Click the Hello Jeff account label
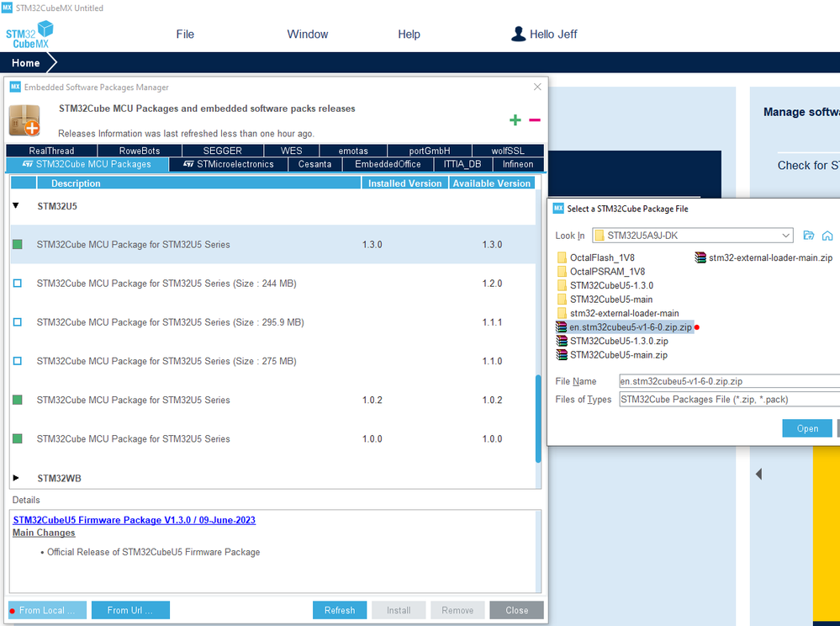840x626 pixels. click(x=553, y=34)
